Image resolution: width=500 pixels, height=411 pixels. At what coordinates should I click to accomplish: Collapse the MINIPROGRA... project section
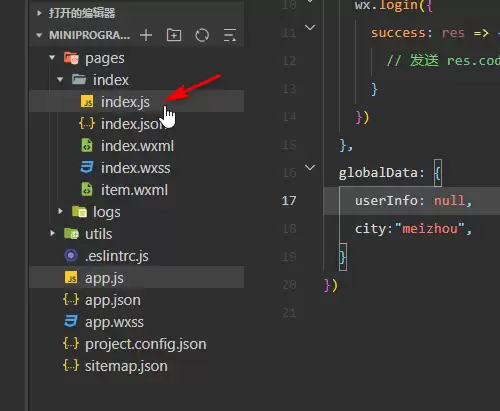(x=39, y=35)
